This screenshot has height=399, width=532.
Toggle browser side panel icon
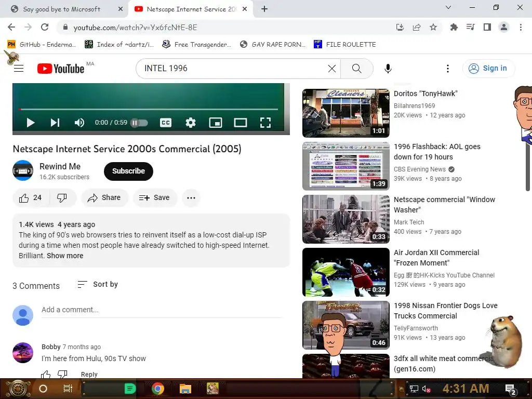click(x=487, y=27)
